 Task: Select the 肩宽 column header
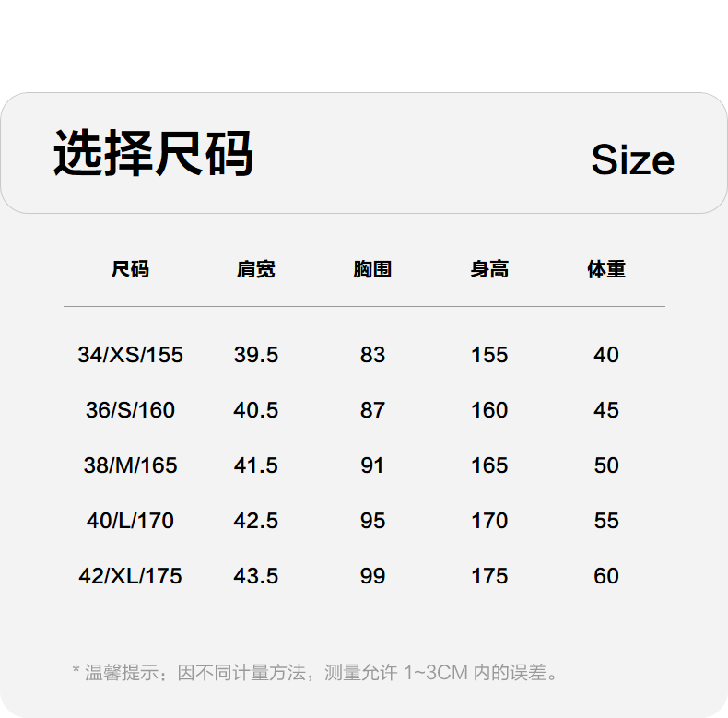click(x=256, y=269)
